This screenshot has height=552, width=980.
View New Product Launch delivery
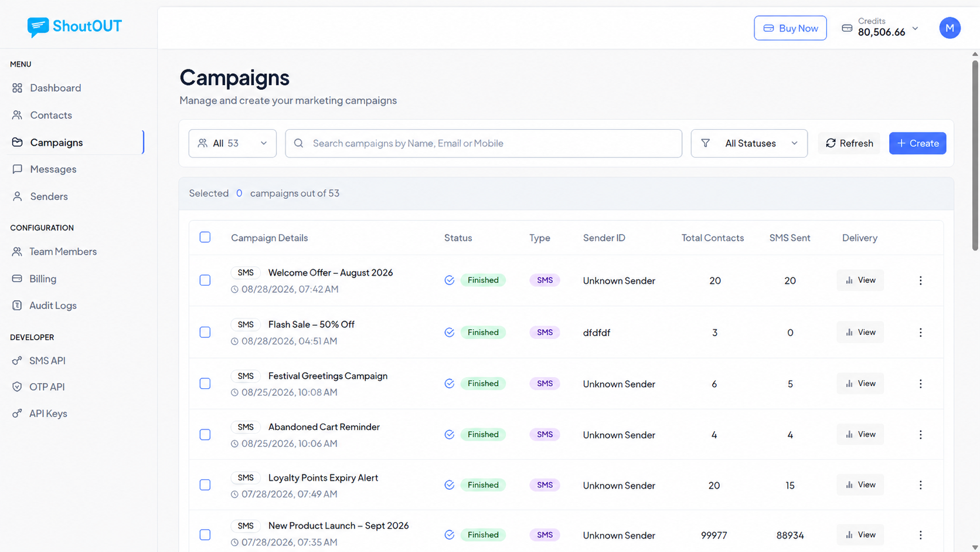pos(860,535)
